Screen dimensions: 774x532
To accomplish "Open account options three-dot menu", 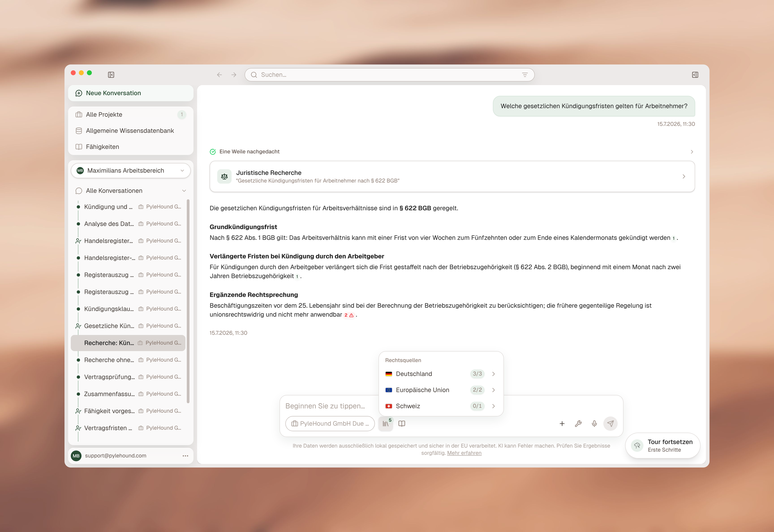I will coord(185,456).
